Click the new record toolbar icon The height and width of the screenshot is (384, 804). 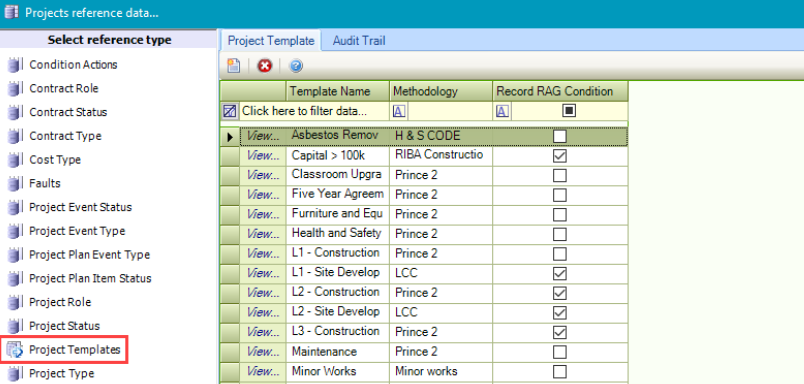234,66
